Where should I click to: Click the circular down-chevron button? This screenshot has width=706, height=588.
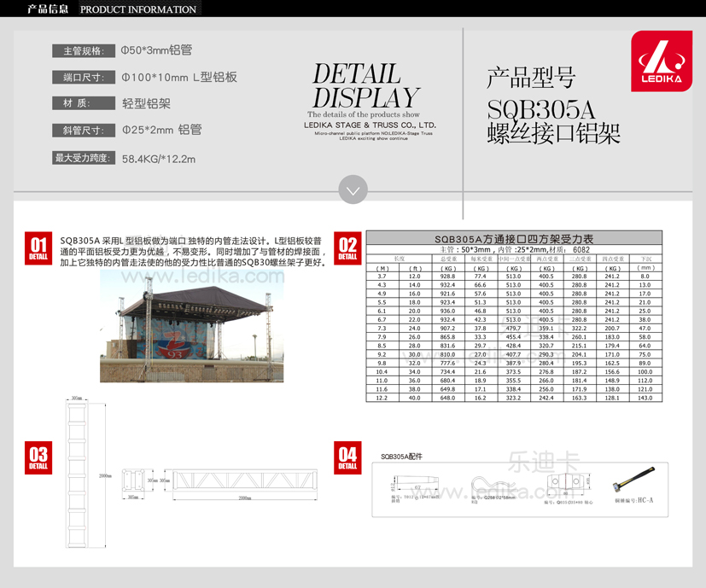[353, 189]
